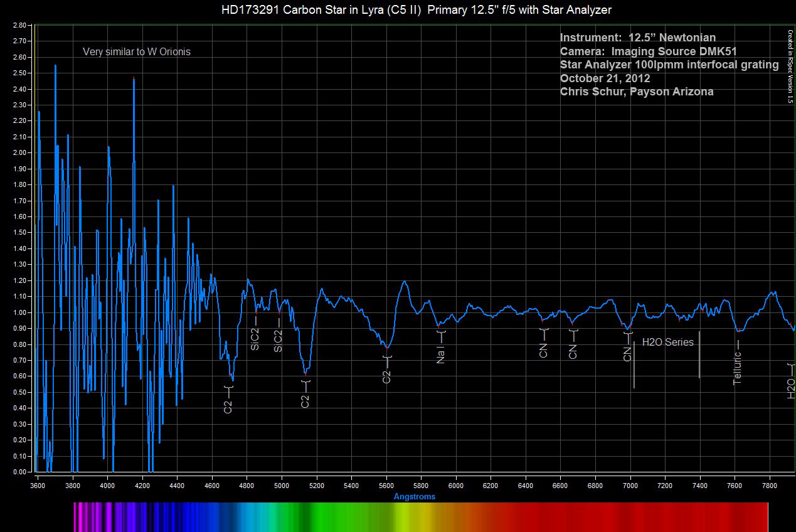Click the 'Created in RSpec' vertical watermark
The height and width of the screenshot is (532, 796).
pyautogui.click(x=789, y=66)
